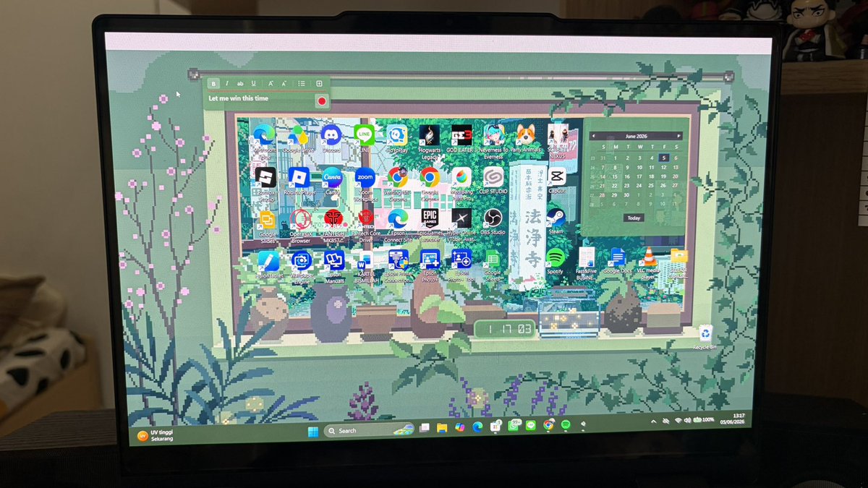Open the Recycle Bin

tap(705, 337)
